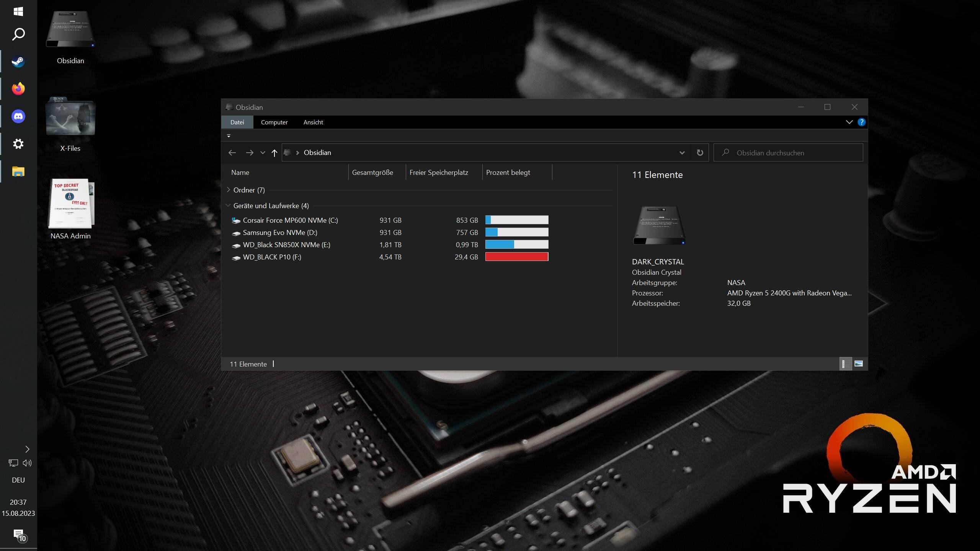Open the address bar history dropdown

click(x=682, y=153)
